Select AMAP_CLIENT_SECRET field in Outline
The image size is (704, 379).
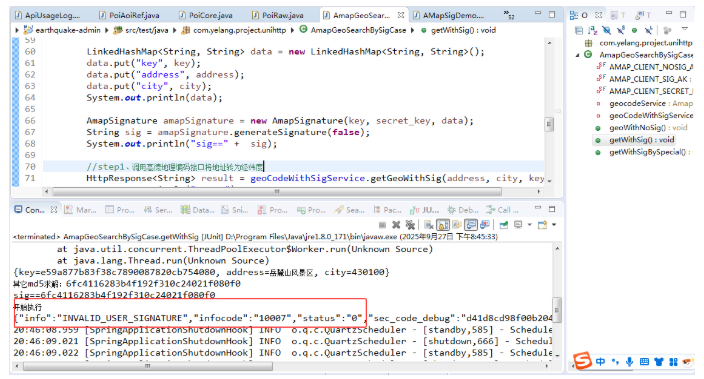(x=651, y=91)
